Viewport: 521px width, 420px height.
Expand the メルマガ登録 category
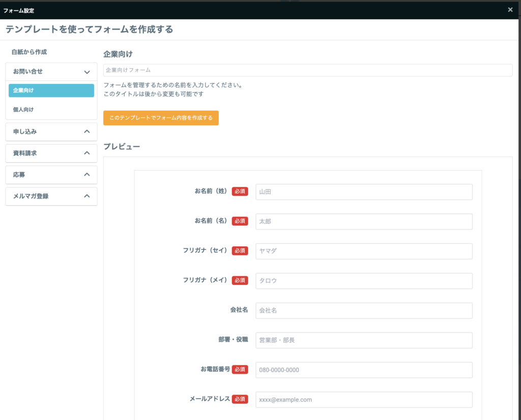tap(51, 196)
